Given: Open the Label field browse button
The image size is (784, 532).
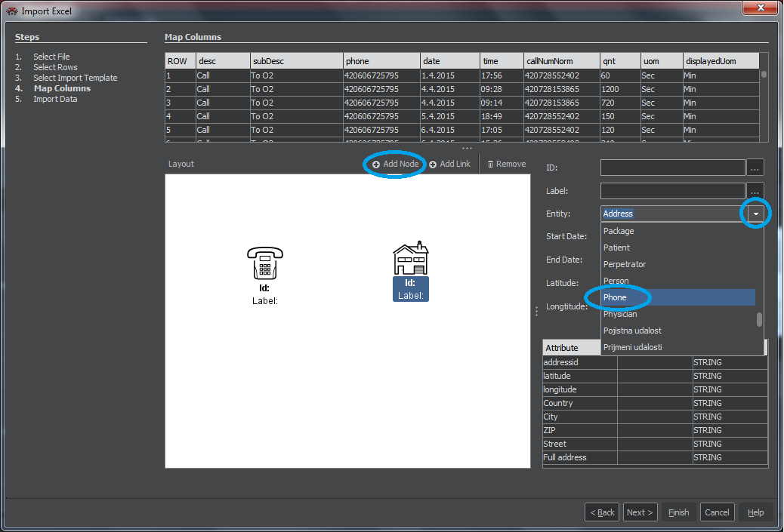Looking at the screenshot, I should [x=756, y=191].
